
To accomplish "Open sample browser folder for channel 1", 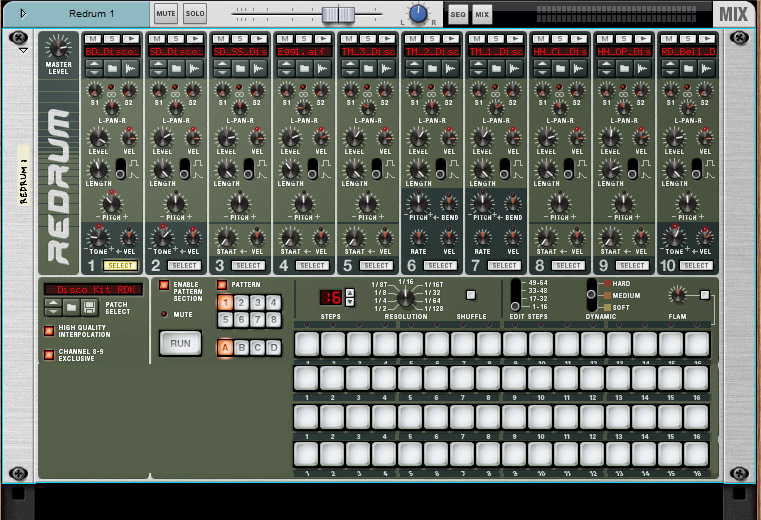I will [112, 68].
